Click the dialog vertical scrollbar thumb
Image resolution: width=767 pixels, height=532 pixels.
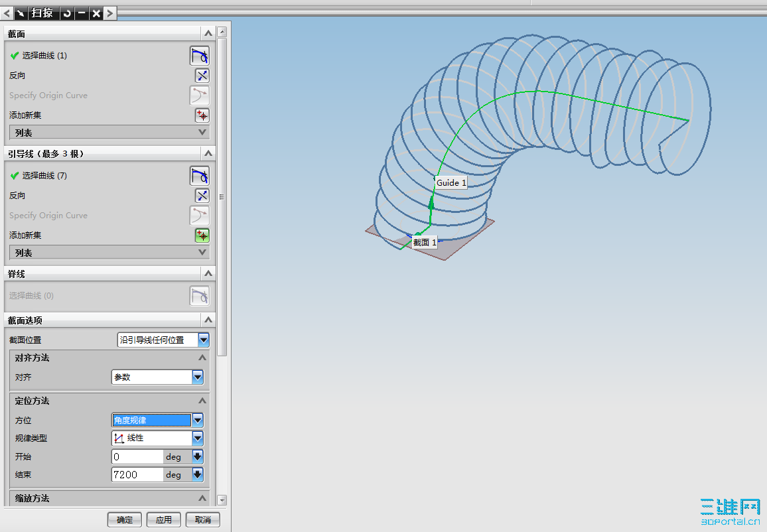click(x=222, y=197)
